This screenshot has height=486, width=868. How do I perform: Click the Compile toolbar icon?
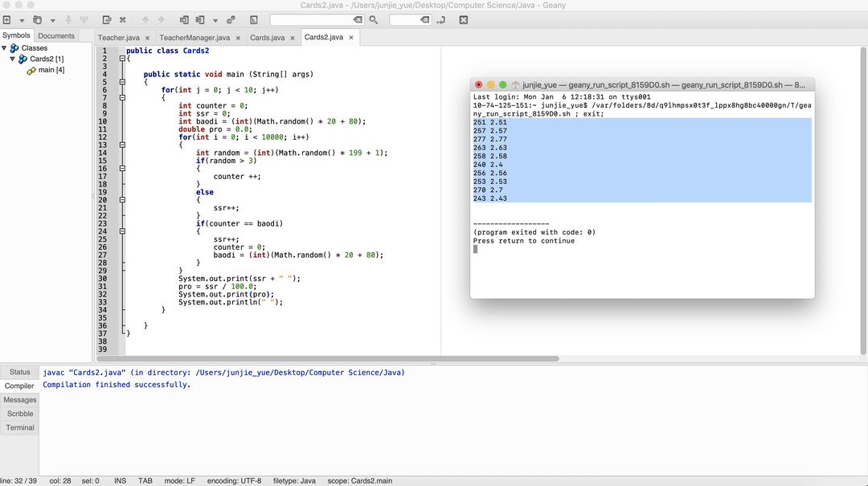pyautogui.click(x=184, y=20)
